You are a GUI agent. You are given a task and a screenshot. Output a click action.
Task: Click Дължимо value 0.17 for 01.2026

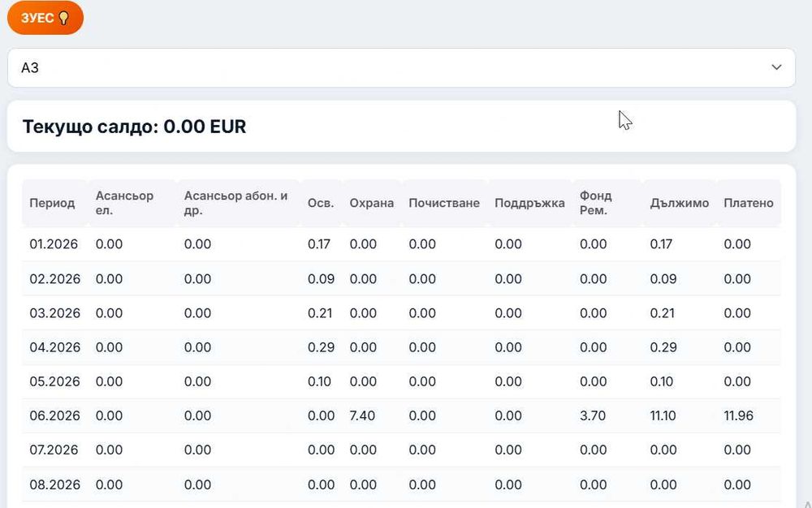coord(661,244)
